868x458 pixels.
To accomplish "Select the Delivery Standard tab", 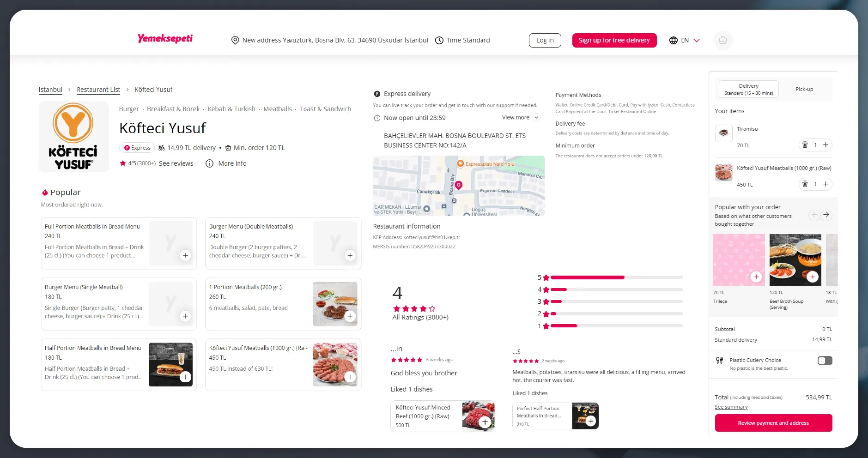I will tap(748, 89).
